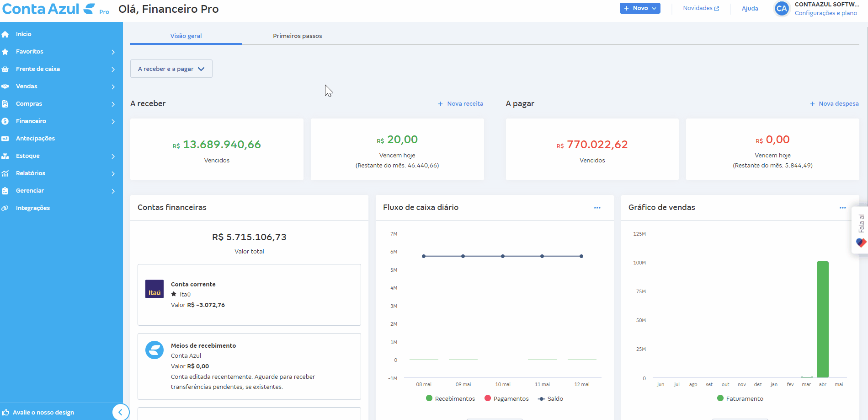
Task: Click the 13.689.940,66 Vencidos receivable card
Action: pyautogui.click(x=217, y=150)
